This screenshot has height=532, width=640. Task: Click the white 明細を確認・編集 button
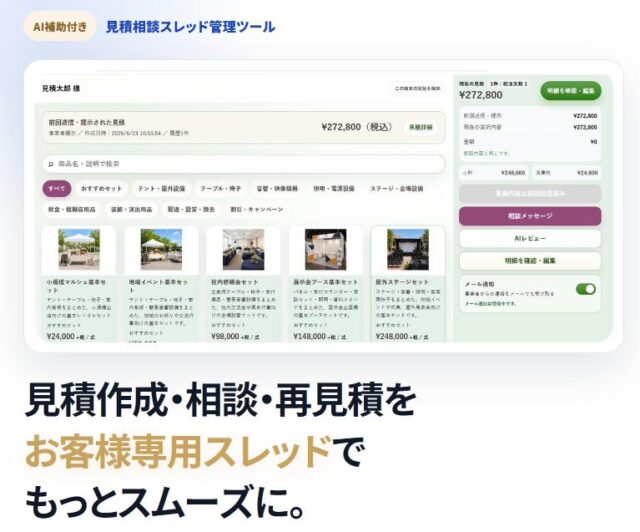(x=530, y=261)
